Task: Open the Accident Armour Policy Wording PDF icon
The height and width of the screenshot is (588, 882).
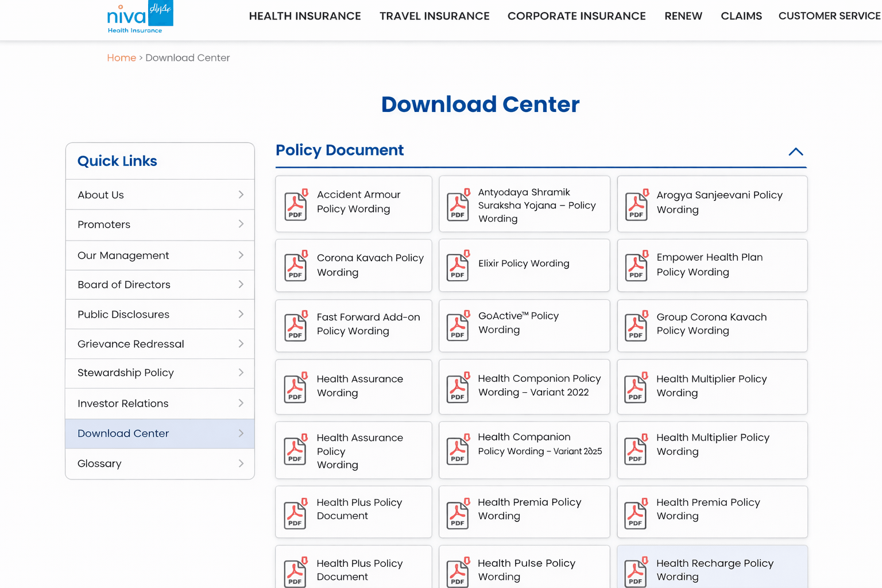Action: click(x=295, y=205)
